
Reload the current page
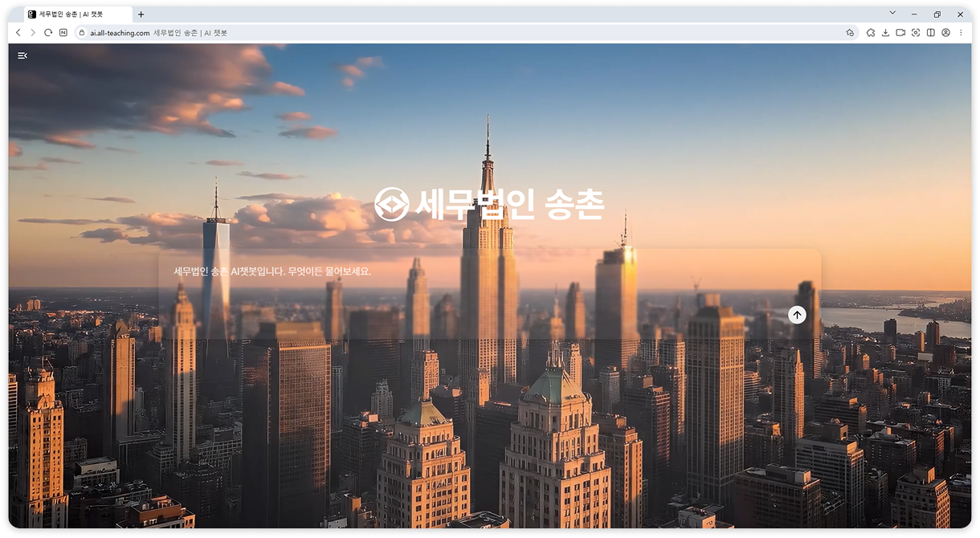pos(48,33)
